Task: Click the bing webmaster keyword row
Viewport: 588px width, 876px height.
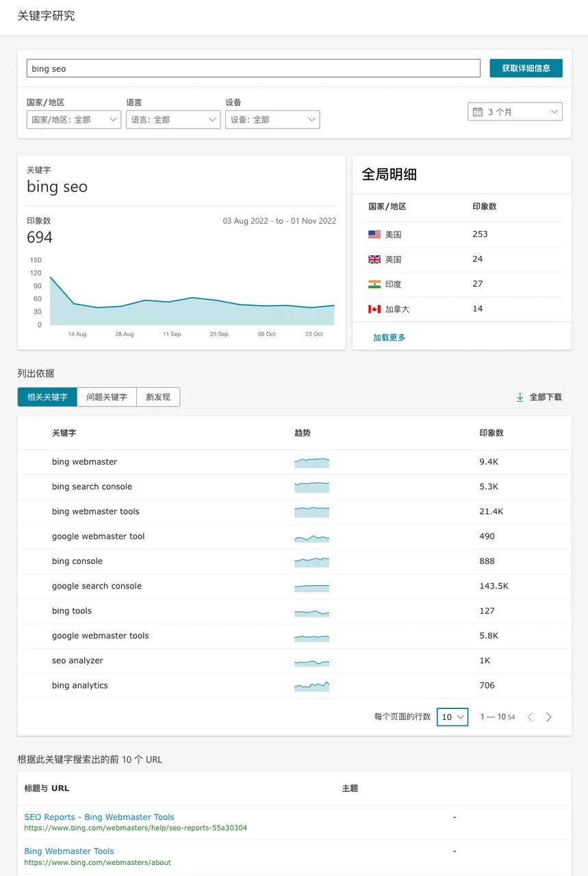Action: click(x=294, y=462)
